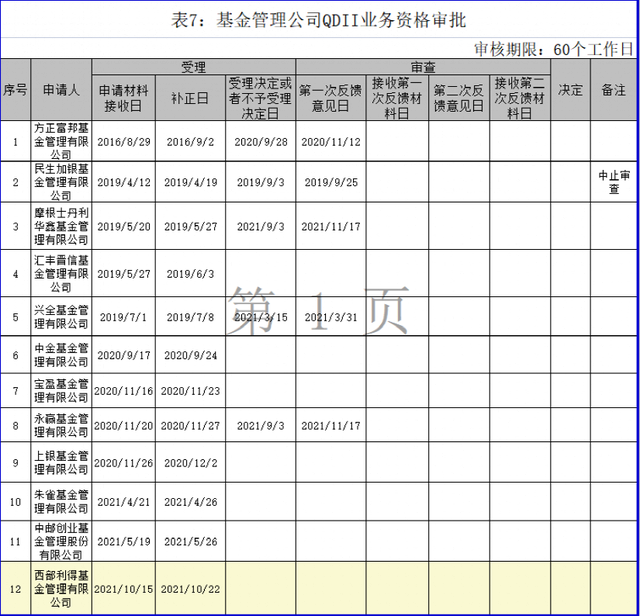Screen dimensions: 640x616
Task: Select the 朱雀基金管理有限公司 cell
Action: 61,502
